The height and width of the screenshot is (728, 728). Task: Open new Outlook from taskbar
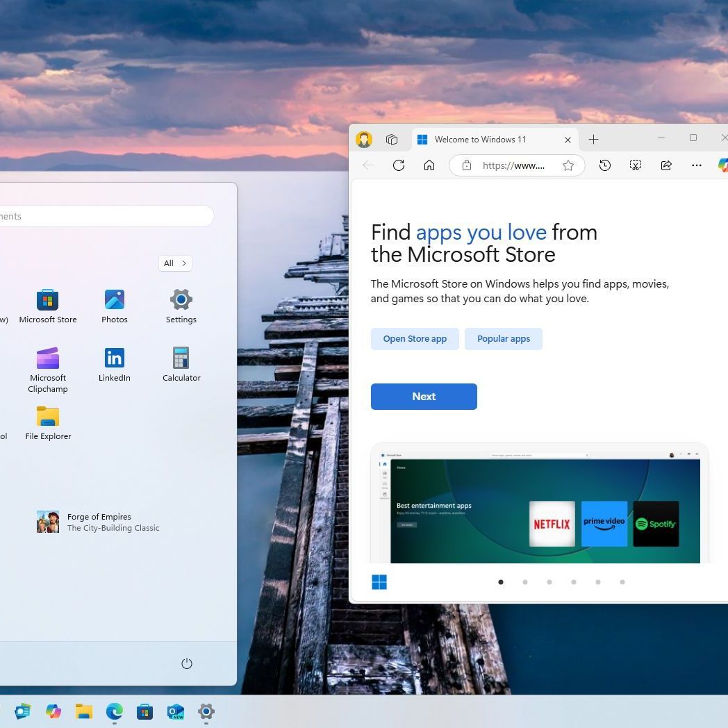(176, 711)
